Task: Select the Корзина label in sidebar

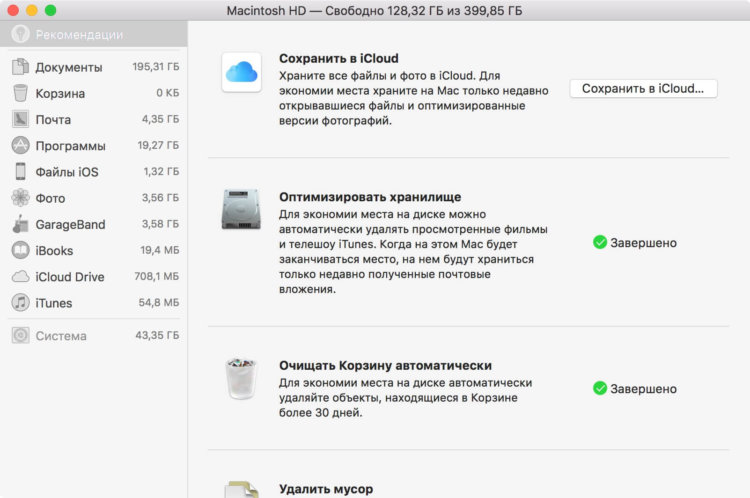Action: [60, 93]
